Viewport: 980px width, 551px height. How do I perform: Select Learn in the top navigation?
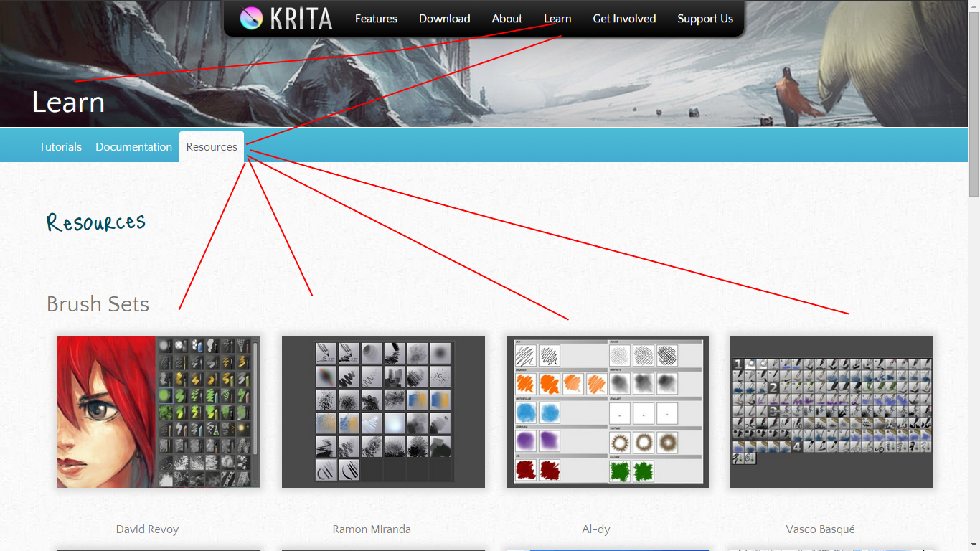[557, 19]
